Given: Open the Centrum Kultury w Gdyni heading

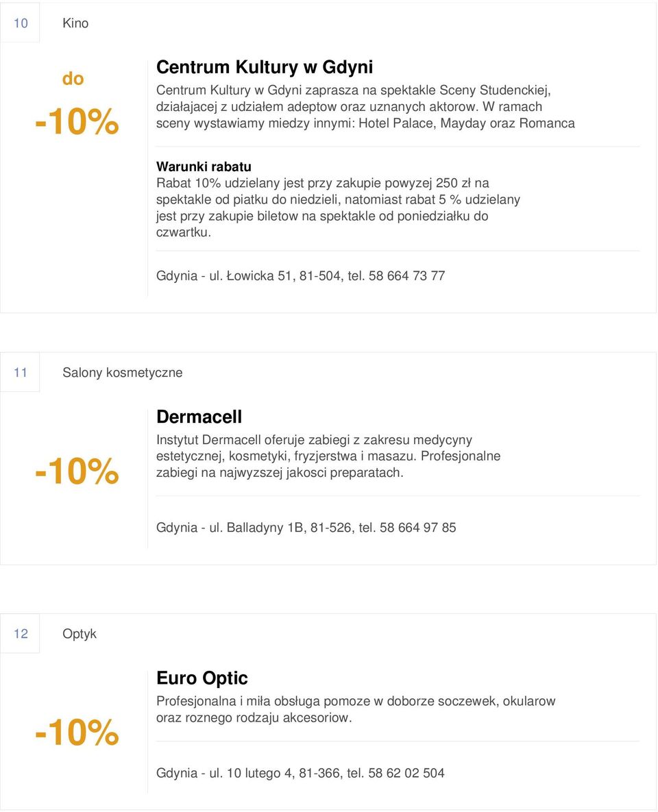Looking at the screenshot, I should click(x=265, y=67).
